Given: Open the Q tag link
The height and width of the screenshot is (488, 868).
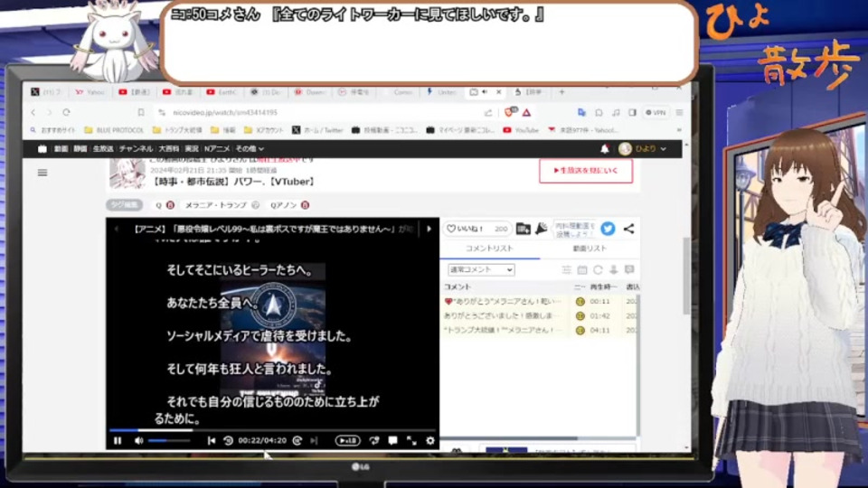Looking at the screenshot, I should point(158,205).
